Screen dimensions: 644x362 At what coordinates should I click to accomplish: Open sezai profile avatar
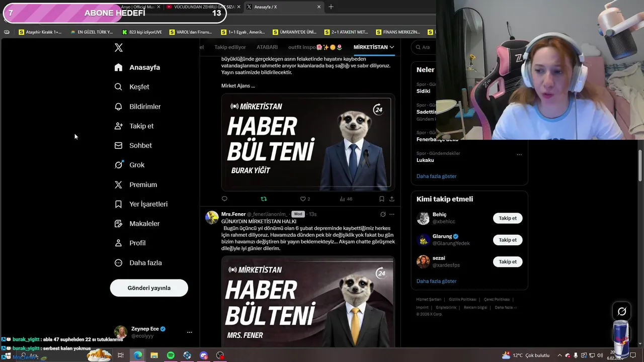pyautogui.click(x=423, y=261)
